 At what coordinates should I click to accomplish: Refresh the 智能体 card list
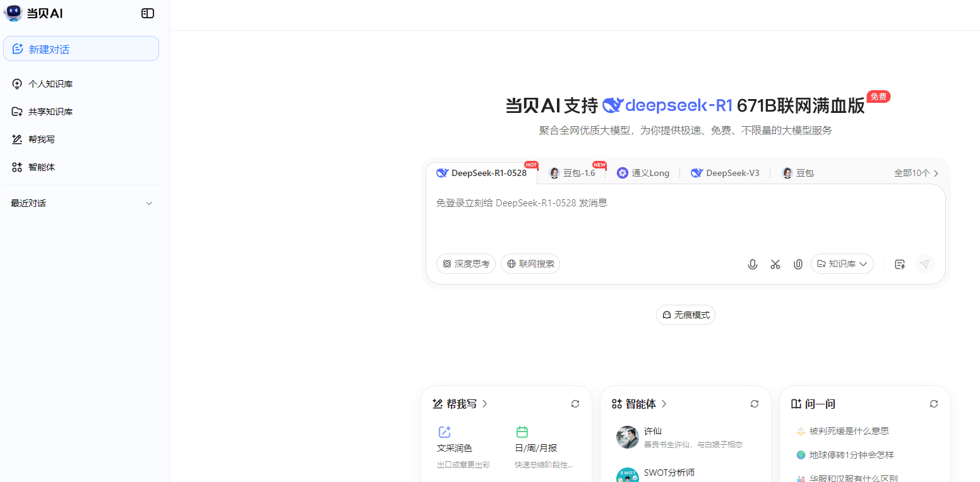tap(755, 404)
